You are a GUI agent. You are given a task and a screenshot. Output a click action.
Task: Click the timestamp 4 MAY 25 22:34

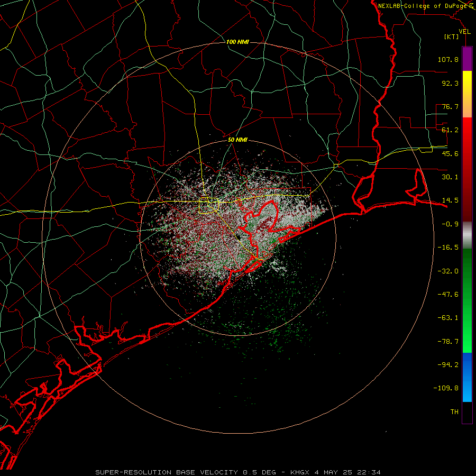click(x=347, y=472)
